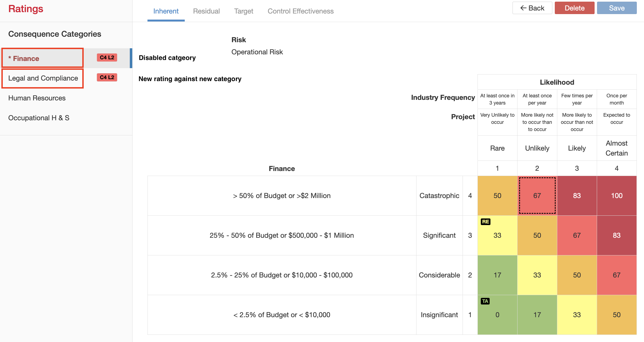
Task: Click the Delete button
Action: 574,8
